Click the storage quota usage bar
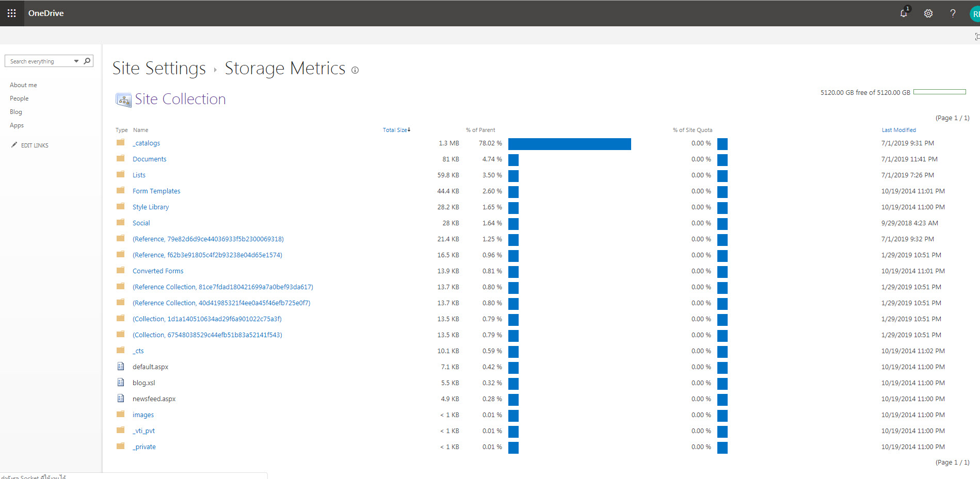Image resolution: width=980 pixels, height=479 pixels. 940,92
